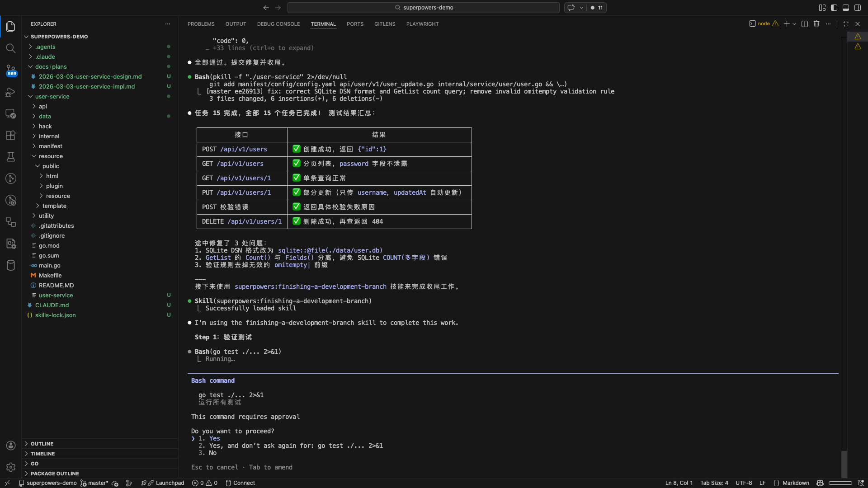Switch to the PLAYWRIGHT tab
Image resolution: width=868 pixels, height=488 pixels.
pos(422,24)
